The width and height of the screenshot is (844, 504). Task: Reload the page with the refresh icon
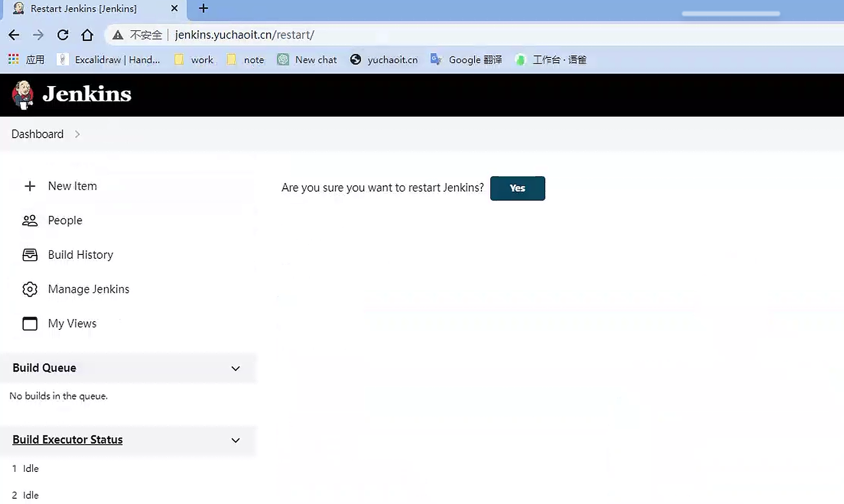tap(63, 35)
